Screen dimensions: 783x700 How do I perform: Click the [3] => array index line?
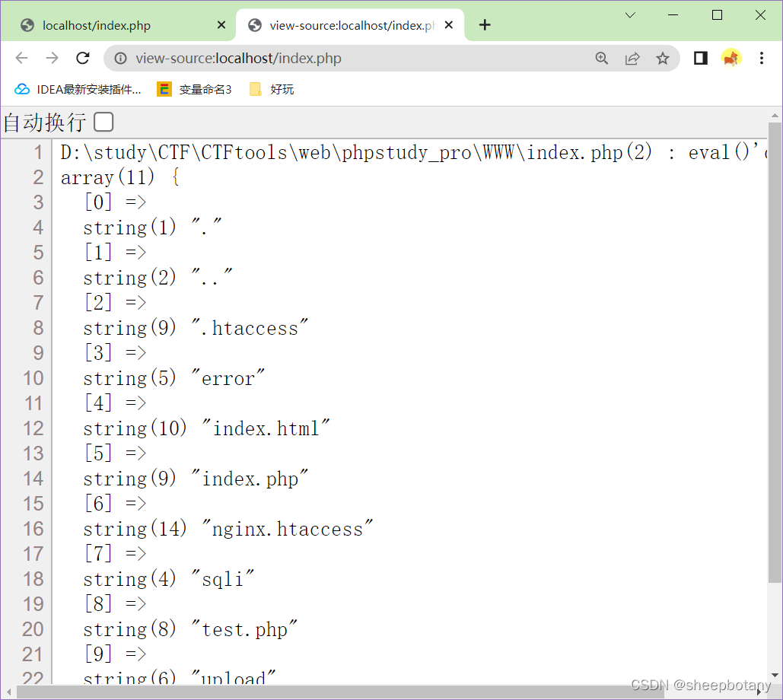(x=115, y=353)
